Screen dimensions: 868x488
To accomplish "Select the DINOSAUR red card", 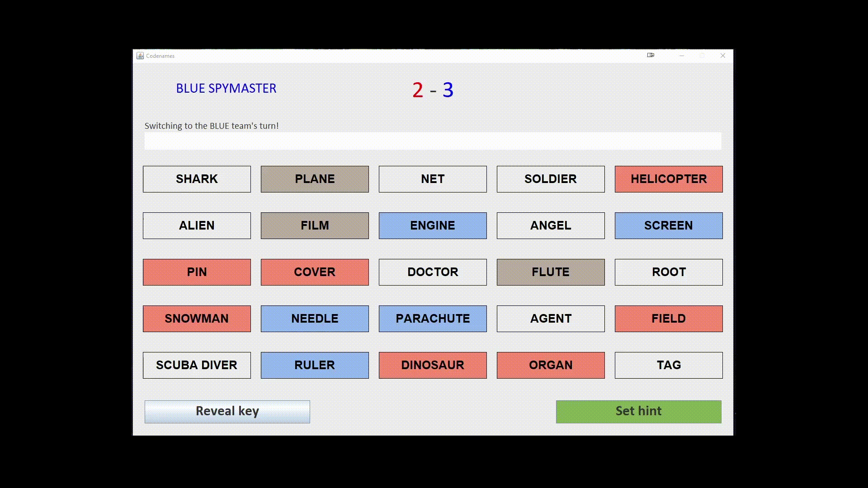I will click(x=433, y=365).
